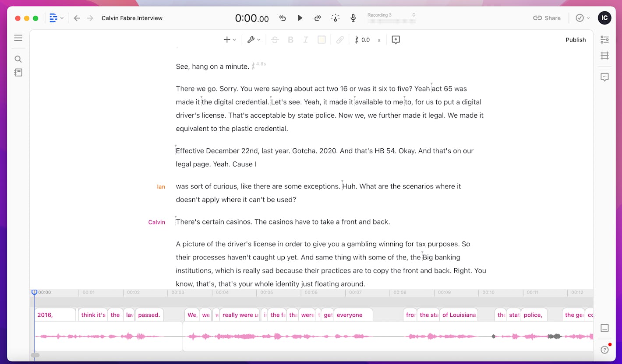
Task: Click the Share link button
Action: click(x=546, y=18)
